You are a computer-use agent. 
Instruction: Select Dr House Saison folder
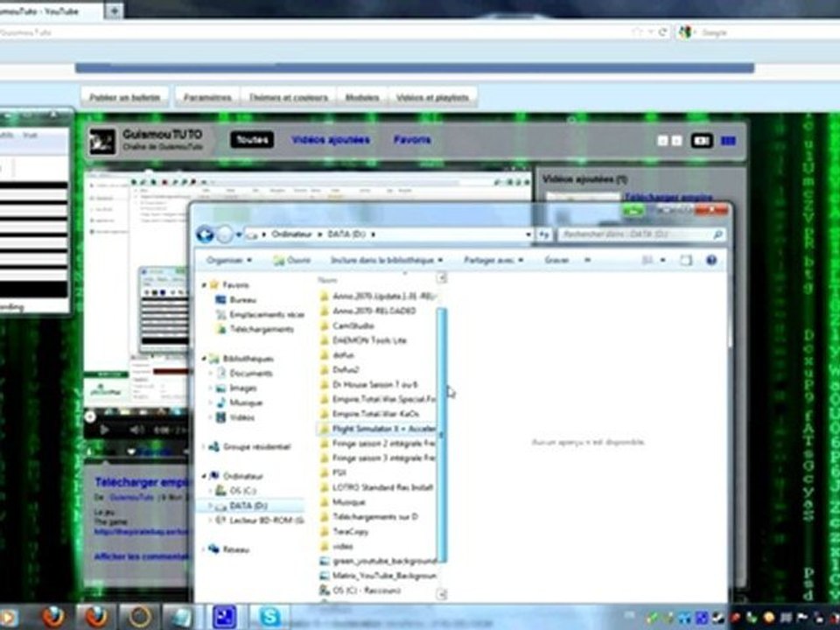(369, 385)
